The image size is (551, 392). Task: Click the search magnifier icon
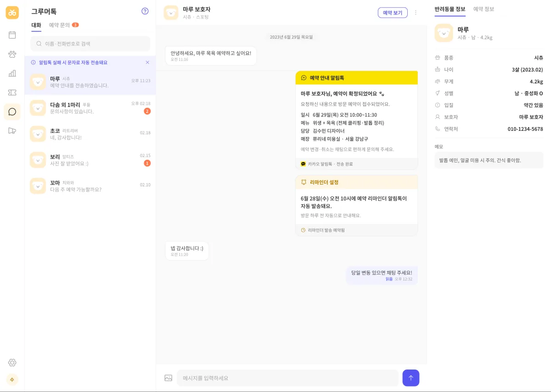(39, 44)
